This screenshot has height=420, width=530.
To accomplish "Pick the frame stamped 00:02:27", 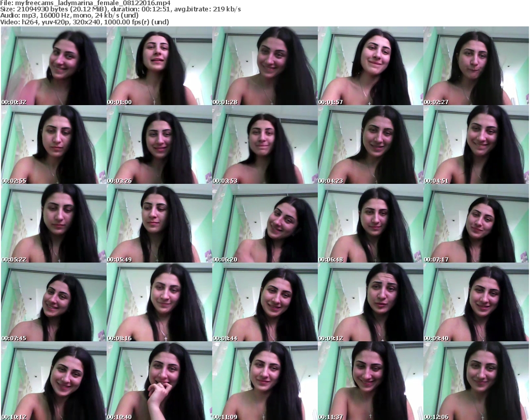I will 476,66.
